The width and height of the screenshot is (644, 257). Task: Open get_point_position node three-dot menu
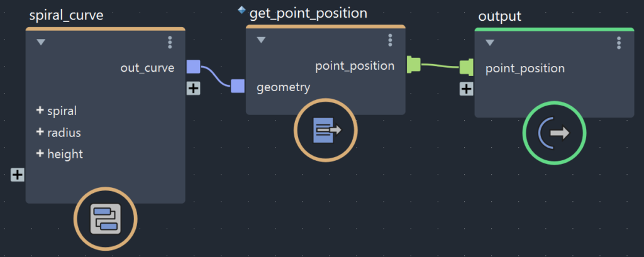[390, 40]
